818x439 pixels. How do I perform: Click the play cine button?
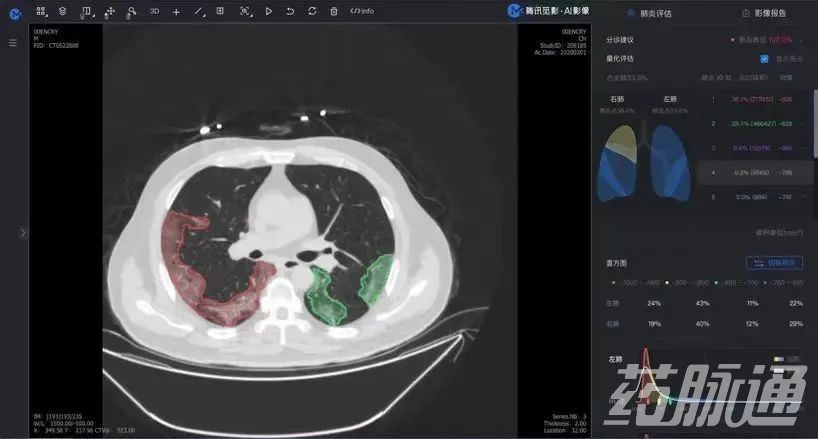(268, 11)
